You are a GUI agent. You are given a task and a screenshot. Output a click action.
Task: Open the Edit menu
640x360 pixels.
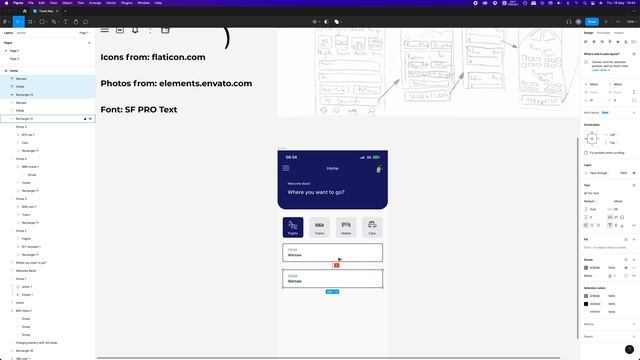(42, 3)
